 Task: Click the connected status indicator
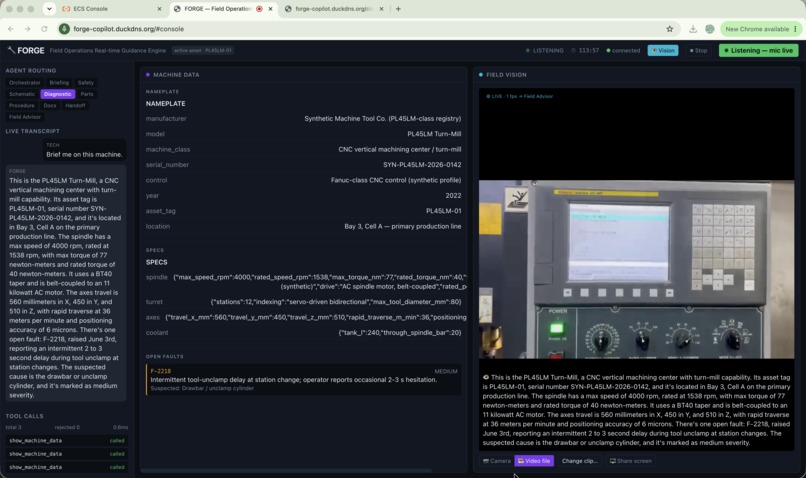click(623, 50)
